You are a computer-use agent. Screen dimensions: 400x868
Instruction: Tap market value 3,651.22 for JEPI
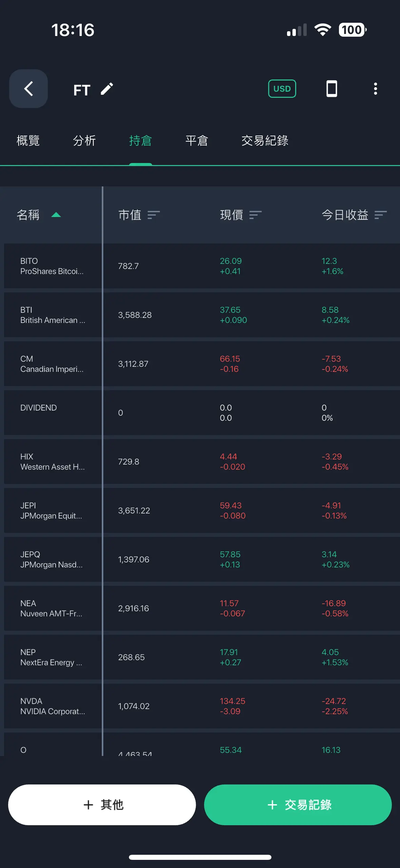click(134, 510)
